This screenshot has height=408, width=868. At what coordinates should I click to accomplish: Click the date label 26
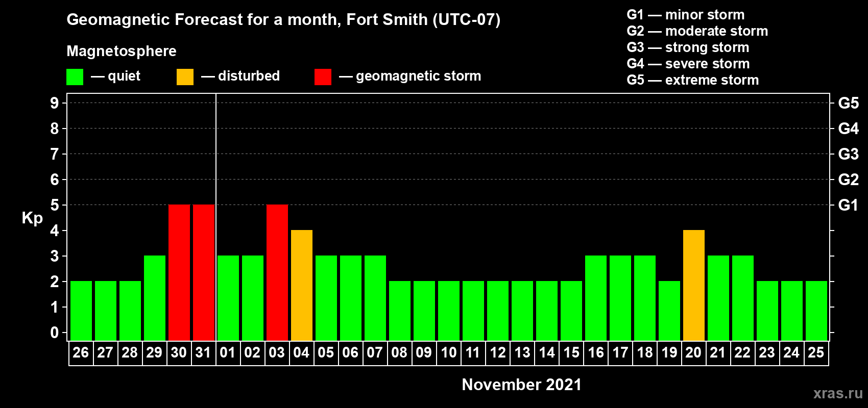click(81, 353)
